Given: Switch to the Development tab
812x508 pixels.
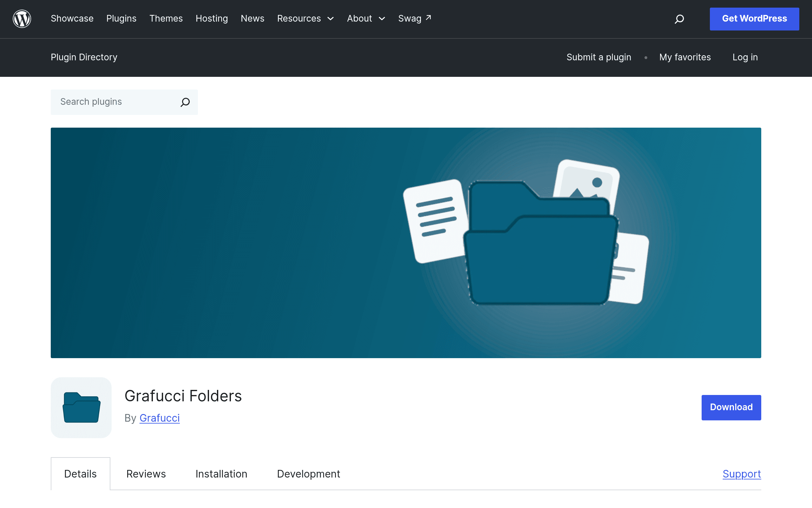Looking at the screenshot, I should pyautogui.click(x=308, y=474).
